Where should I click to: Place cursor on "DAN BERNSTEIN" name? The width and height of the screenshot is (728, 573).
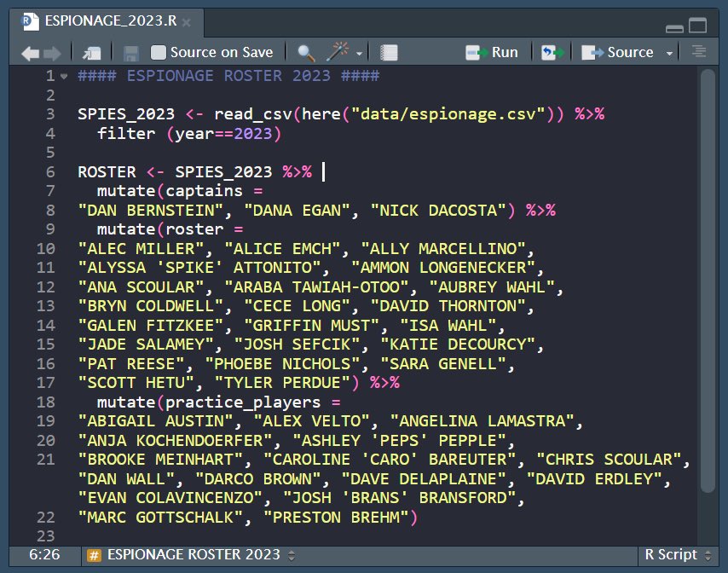tap(151, 211)
